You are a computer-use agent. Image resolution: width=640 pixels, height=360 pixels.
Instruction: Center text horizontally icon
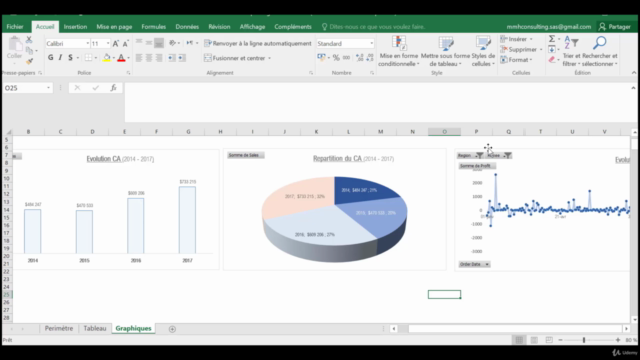click(149, 58)
